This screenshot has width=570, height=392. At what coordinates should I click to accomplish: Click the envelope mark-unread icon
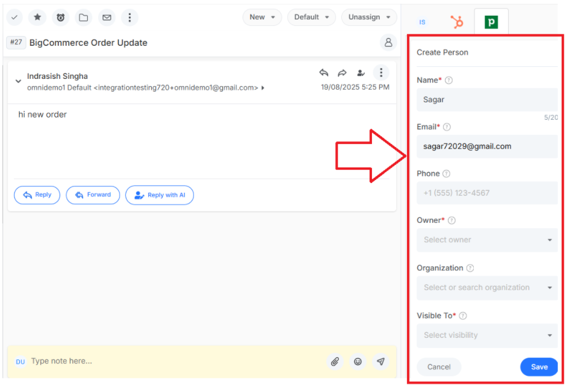tap(107, 17)
